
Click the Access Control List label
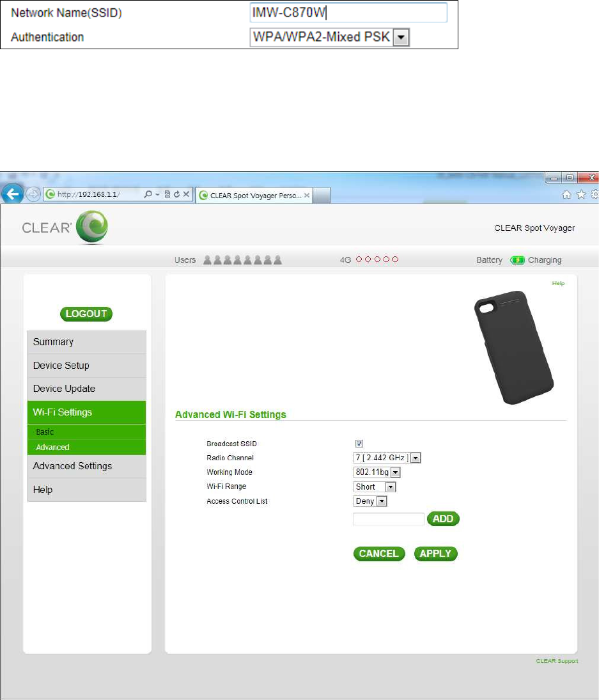pyautogui.click(x=237, y=501)
